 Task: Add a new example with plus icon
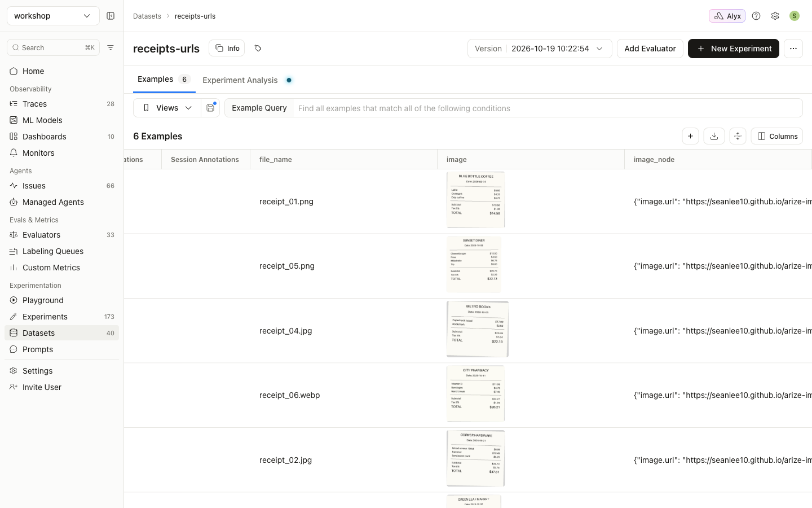[690, 136]
